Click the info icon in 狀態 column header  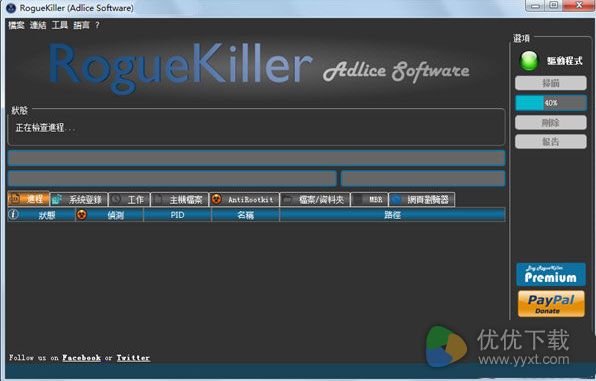(13, 214)
